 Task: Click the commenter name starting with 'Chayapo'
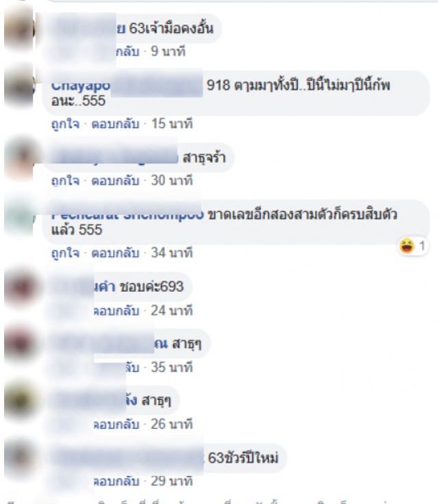81,86
